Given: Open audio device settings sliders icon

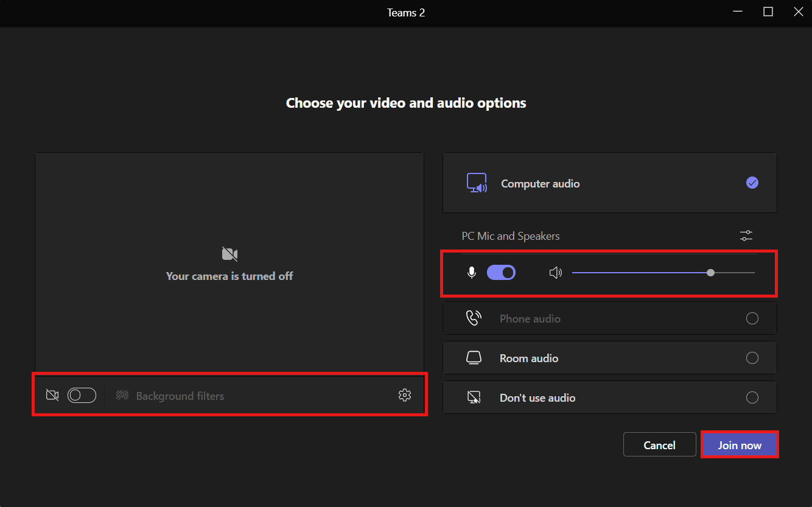Looking at the screenshot, I should point(746,236).
